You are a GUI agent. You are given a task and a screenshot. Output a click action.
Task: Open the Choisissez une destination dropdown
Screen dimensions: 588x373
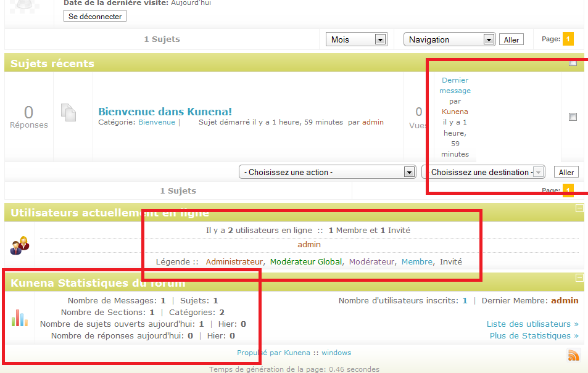coord(483,172)
